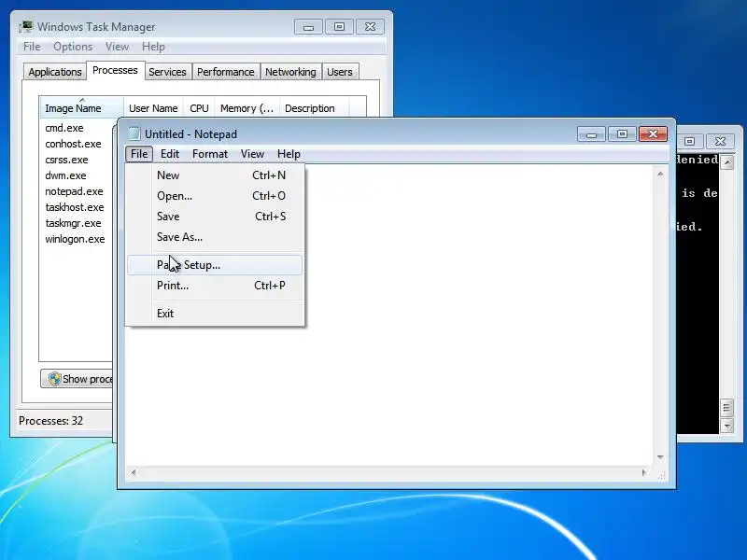Minimize the Notepad window
The image size is (747, 560).
591,134
